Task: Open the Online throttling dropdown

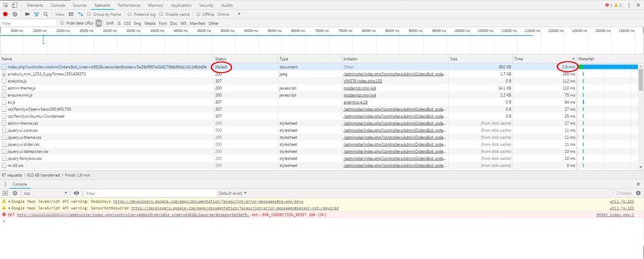Action: pos(229,14)
